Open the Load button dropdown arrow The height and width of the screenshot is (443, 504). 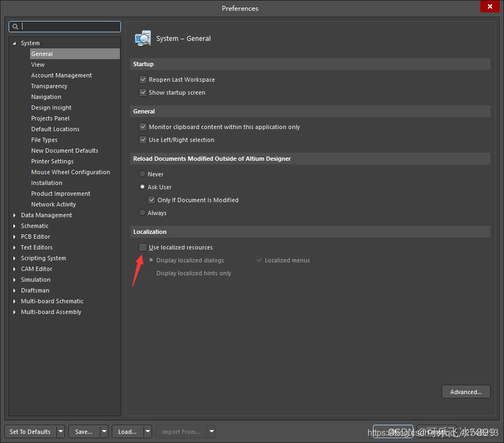pyautogui.click(x=147, y=432)
